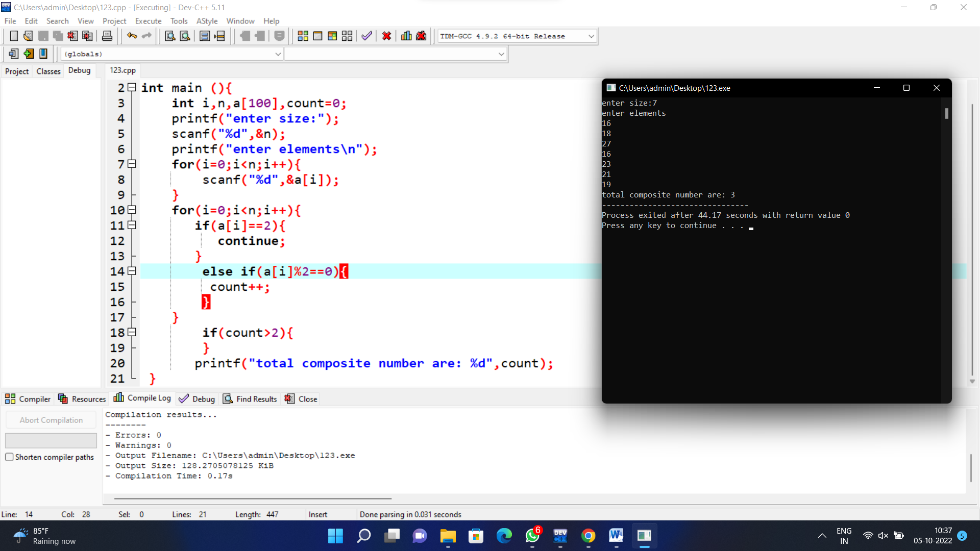
Task: Open Google Chrome from the taskbar
Action: click(588, 536)
